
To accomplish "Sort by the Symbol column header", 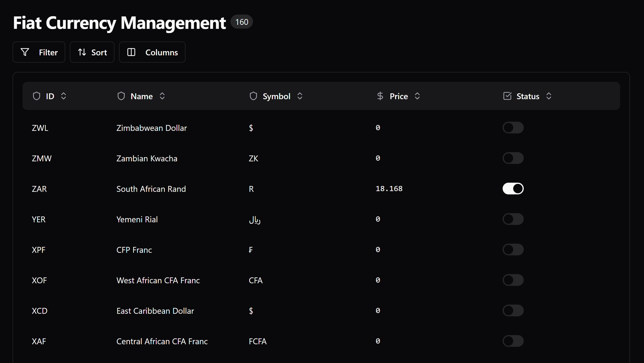I will coord(276,96).
